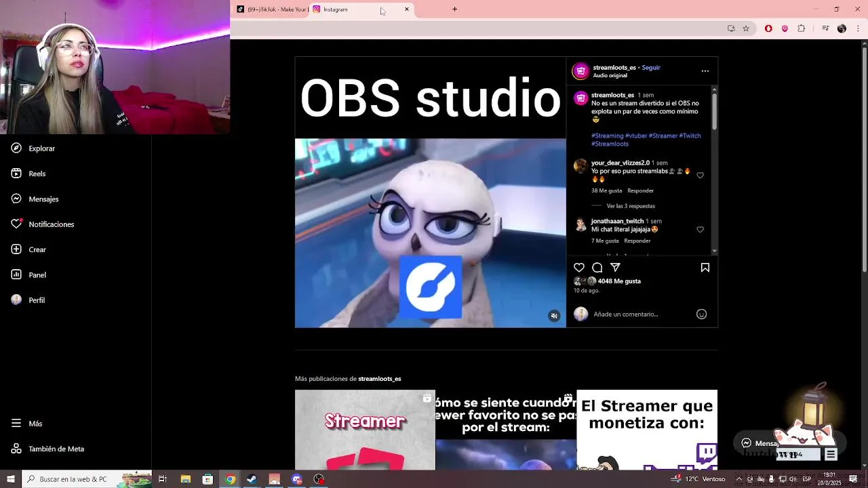Open the Windows Start menu
This screenshot has height=488, width=868.
tap(10, 479)
